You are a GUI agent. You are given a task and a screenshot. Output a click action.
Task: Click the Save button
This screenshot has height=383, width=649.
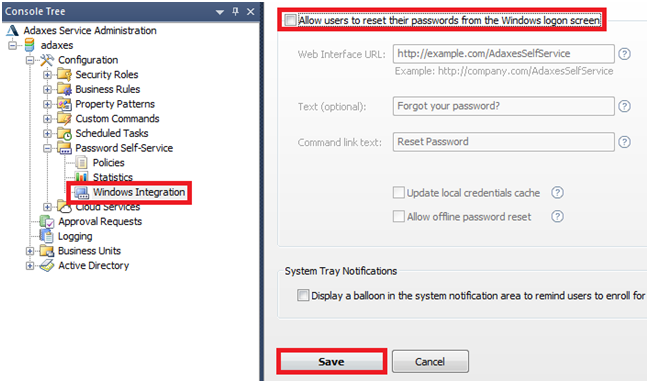click(332, 361)
